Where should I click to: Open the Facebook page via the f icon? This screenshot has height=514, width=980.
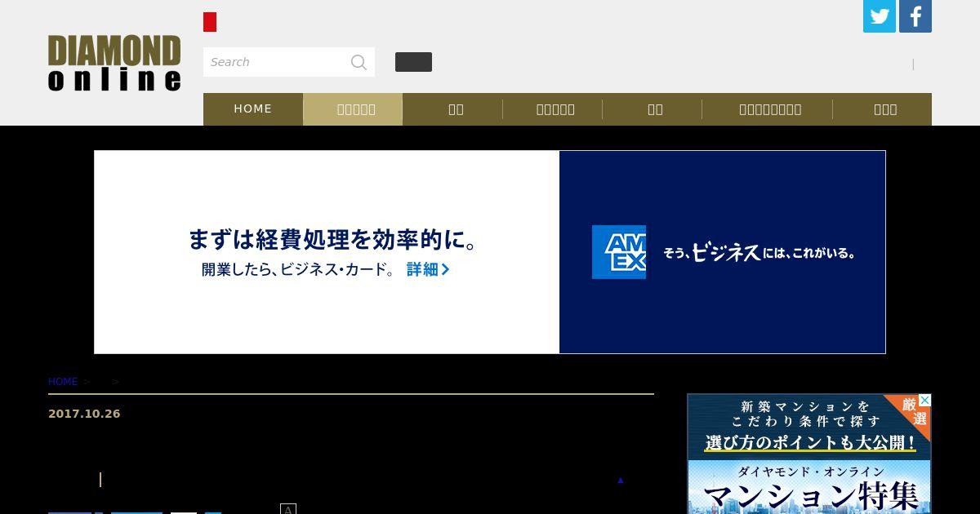coord(915,16)
